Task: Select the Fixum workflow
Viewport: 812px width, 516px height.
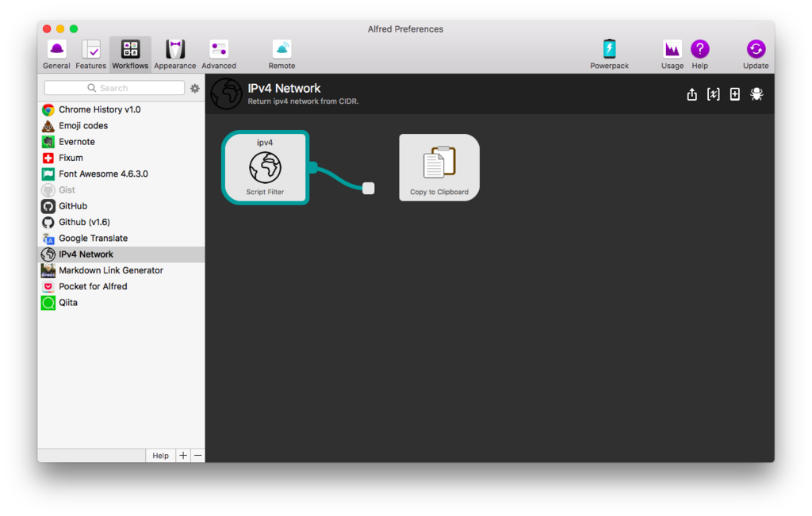Action: point(121,158)
